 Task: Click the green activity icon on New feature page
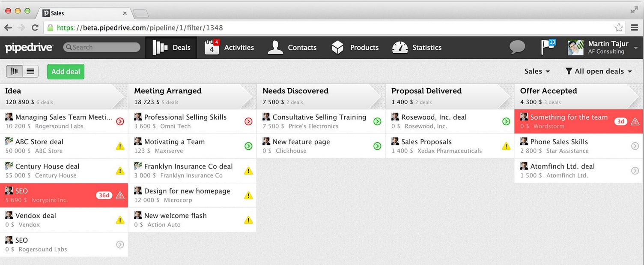377,146
